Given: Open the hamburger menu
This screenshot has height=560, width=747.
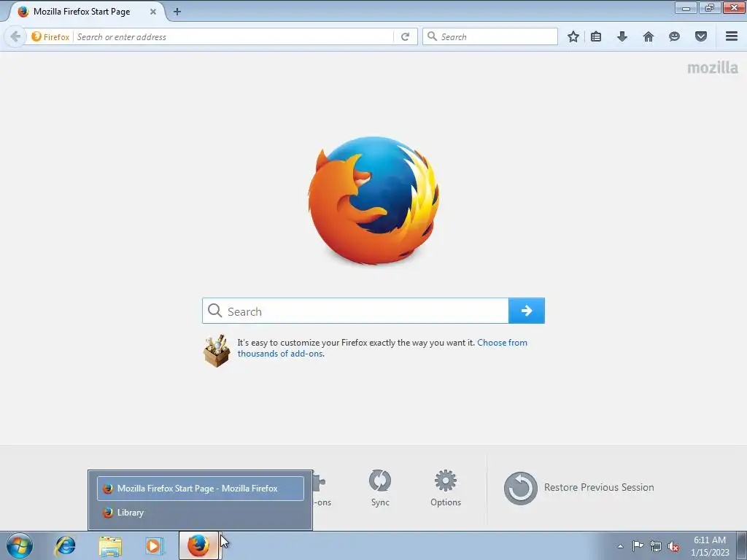Looking at the screenshot, I should pyautogui.click(x=732, y=36).
